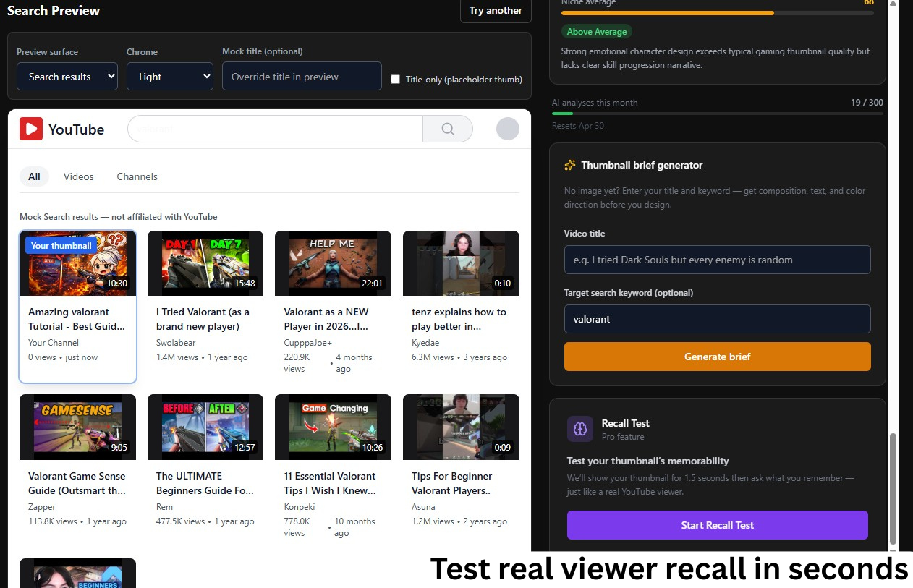Click the Try another button
The image size is (913, 588).
[496, 11]
